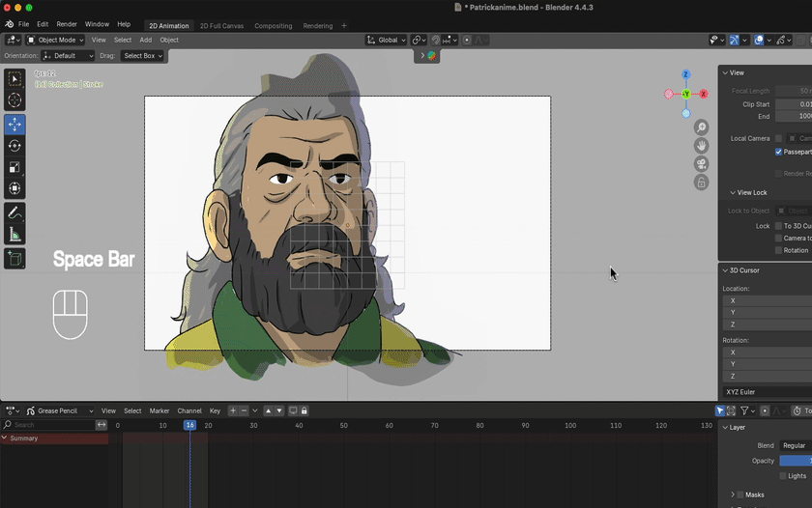Click the Marker menu in the timeline
This screenshot has height=508, width=812.
[x=159, y=411]
